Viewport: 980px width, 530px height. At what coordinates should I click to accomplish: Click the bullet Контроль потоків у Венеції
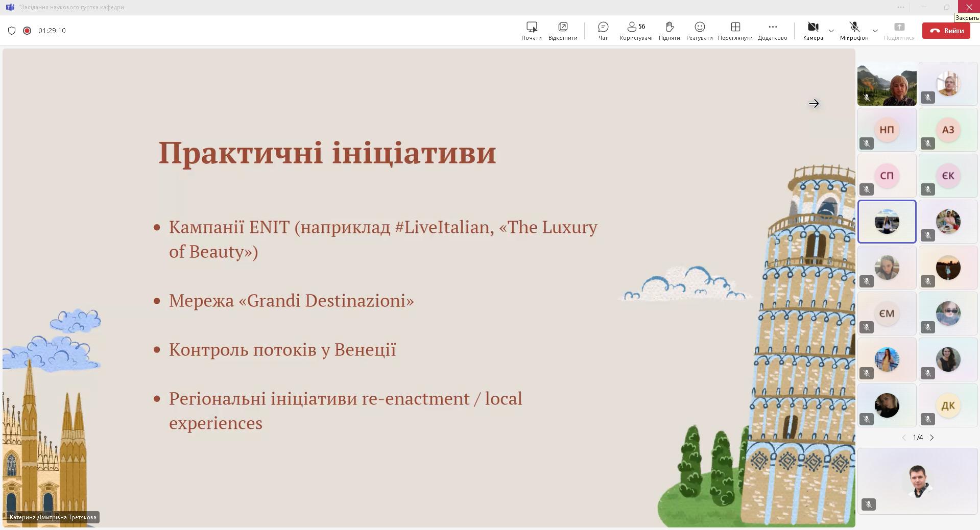pyautogui.click(x=282, y=349)
